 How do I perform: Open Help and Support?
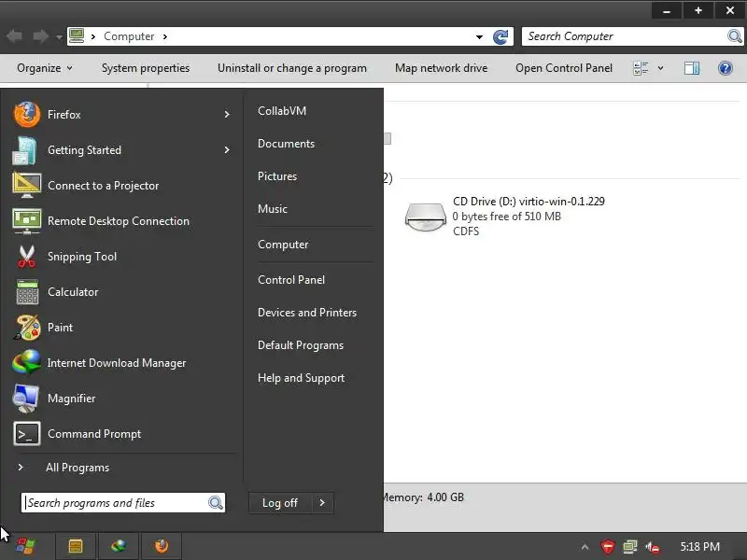click(301, 378)
